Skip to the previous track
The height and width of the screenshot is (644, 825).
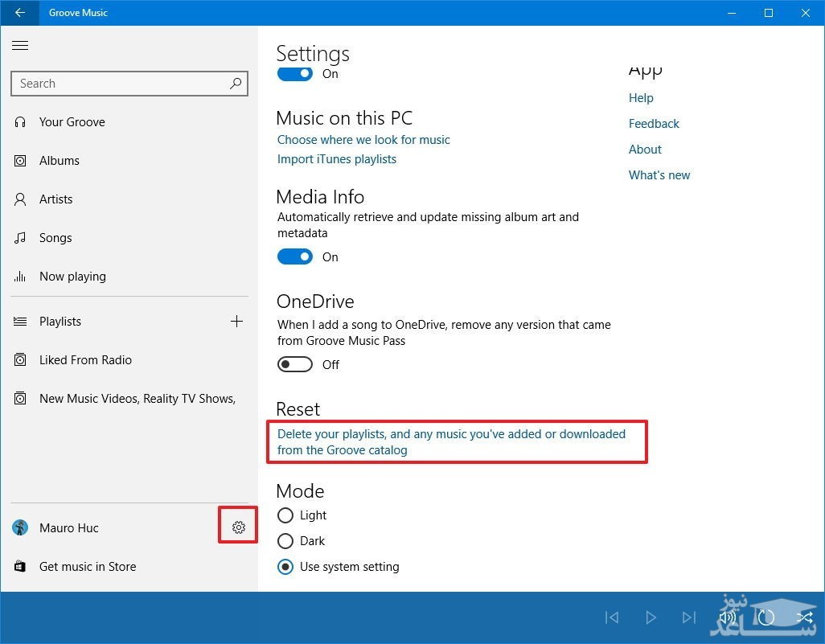click(x=612, y=617)
